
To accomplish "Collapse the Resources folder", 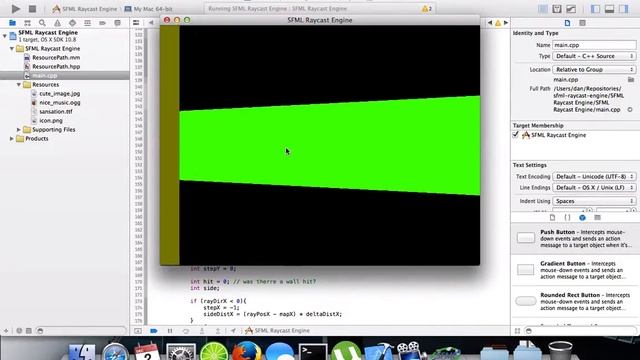I will click(x=19, y=84).
